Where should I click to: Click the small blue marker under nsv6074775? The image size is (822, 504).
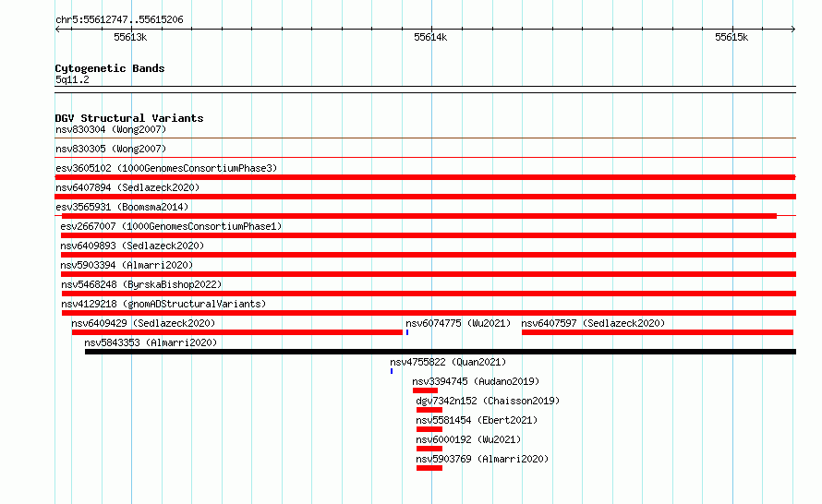point(407,332)
